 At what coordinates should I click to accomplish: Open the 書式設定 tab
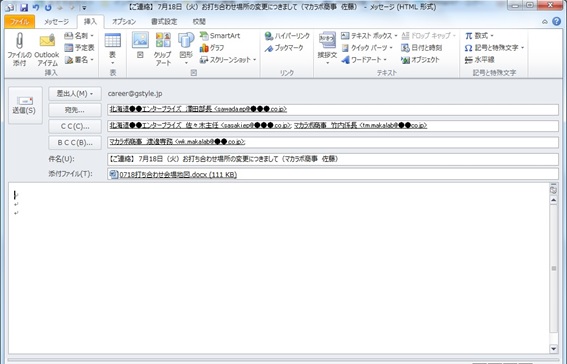click(164, 22)
